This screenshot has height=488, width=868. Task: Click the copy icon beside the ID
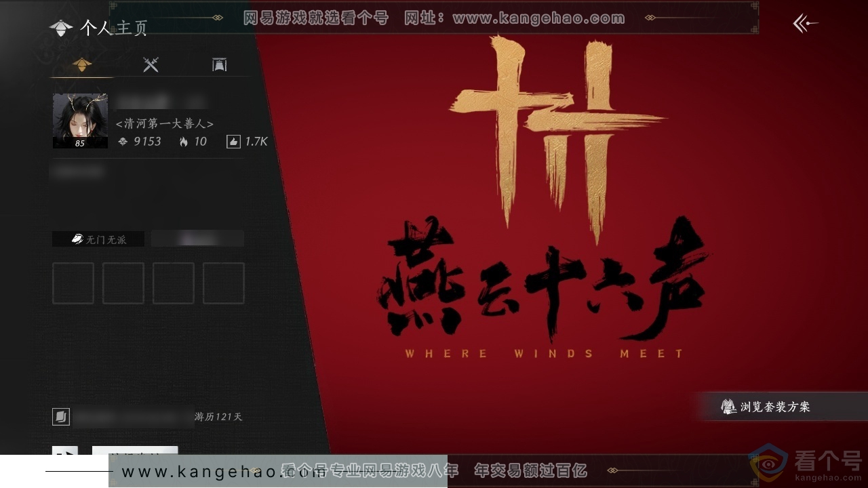61,417
